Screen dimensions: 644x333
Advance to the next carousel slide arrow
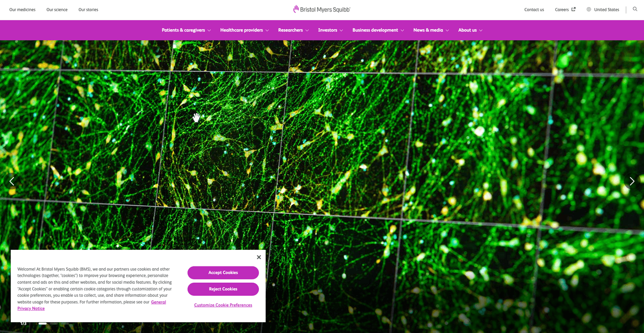coord(631,181)
